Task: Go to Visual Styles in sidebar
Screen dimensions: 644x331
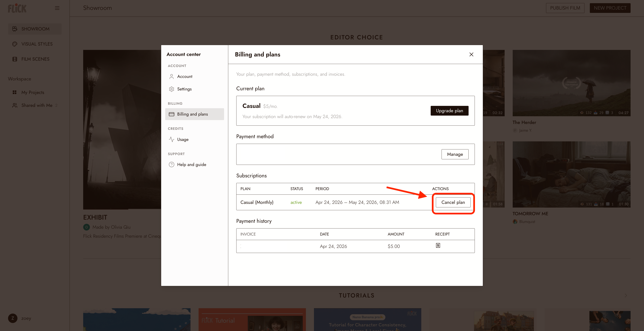Action: tap(35, 44)
